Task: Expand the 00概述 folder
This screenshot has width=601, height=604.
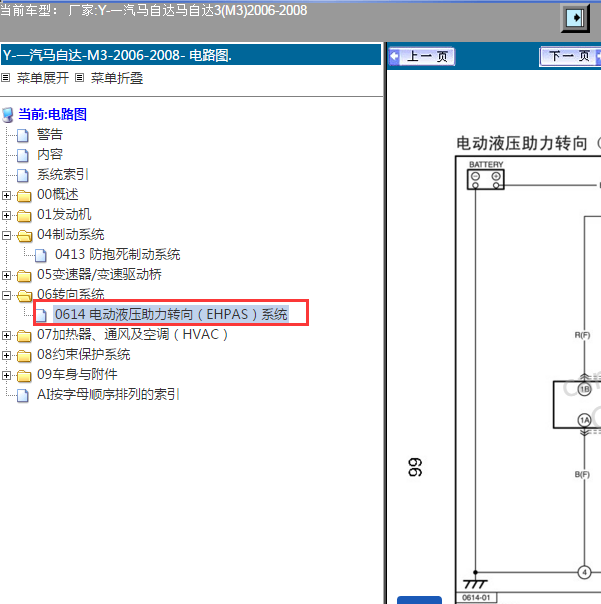Action: (x=6, y=195)
